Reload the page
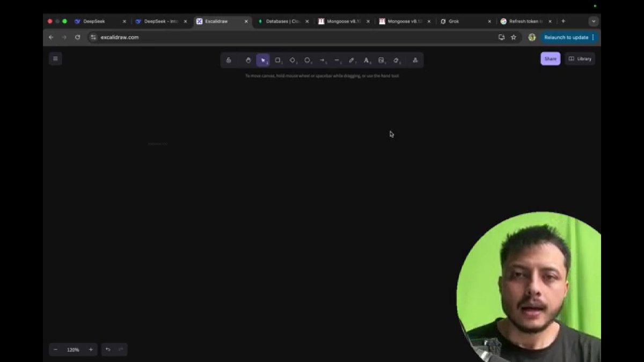 (77, 37)
